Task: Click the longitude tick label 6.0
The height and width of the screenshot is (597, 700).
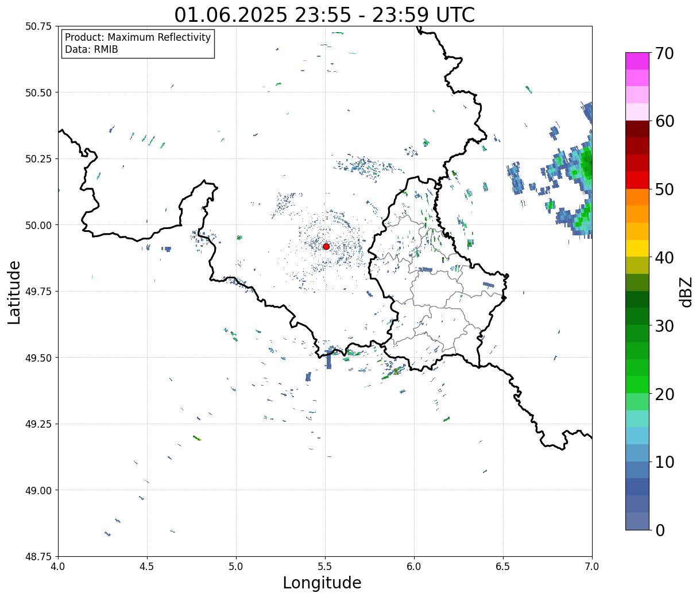Action: tap(414, 566)
